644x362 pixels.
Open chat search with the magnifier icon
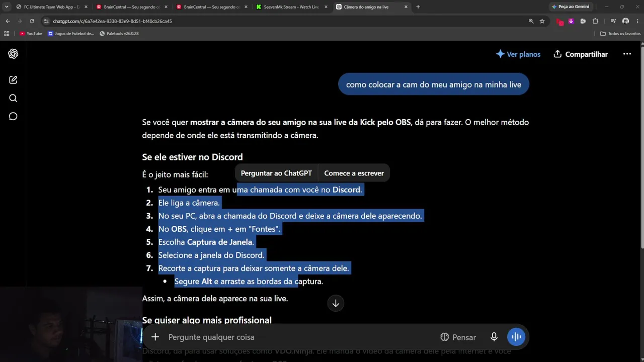pyautogui.click(x=13, y=98)
